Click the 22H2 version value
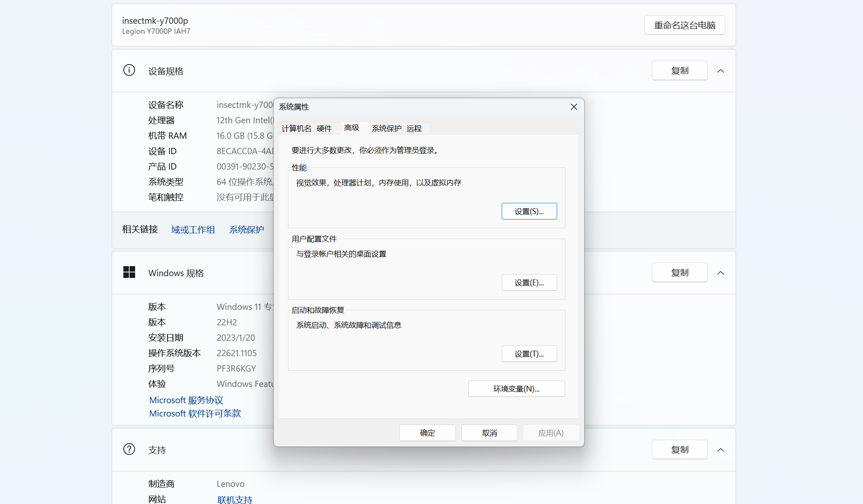The height and width of the screenshot is (504, 863). [x=227, y=322]
